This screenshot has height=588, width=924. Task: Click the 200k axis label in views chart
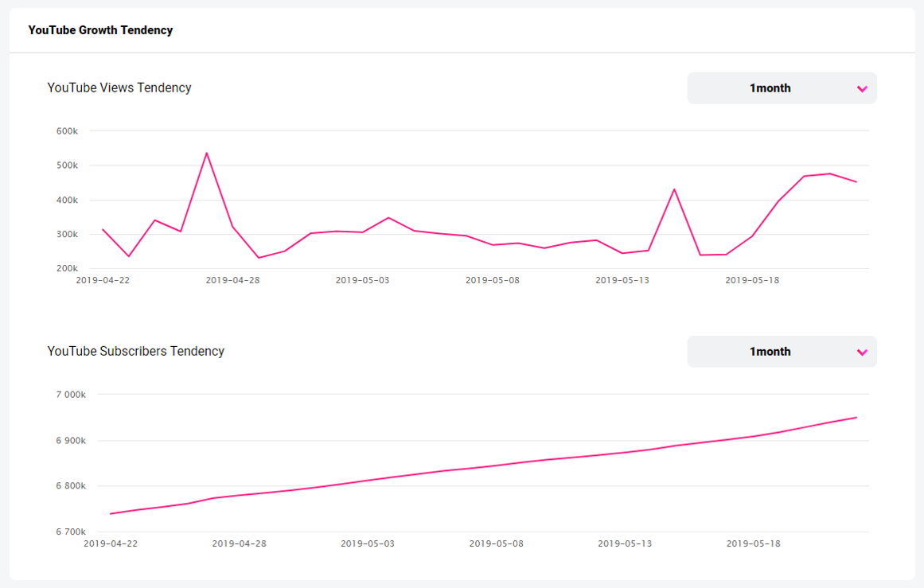click(x=67, y=268)
